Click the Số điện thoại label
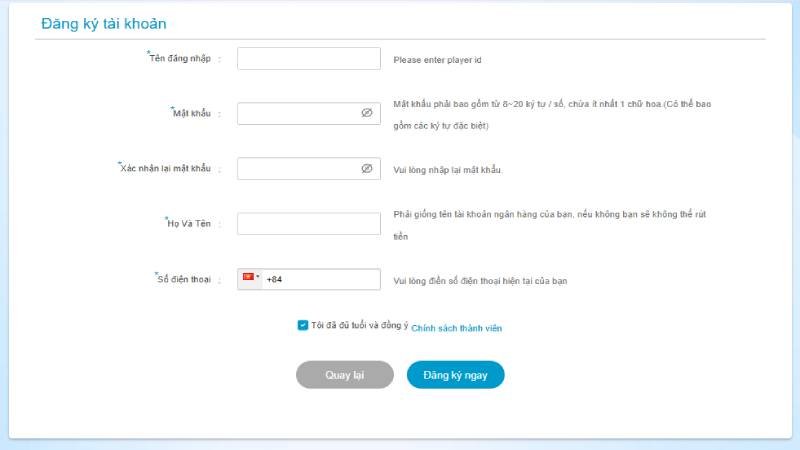The width and height of the screenshot is (800, 450). (x=183, y=279)
